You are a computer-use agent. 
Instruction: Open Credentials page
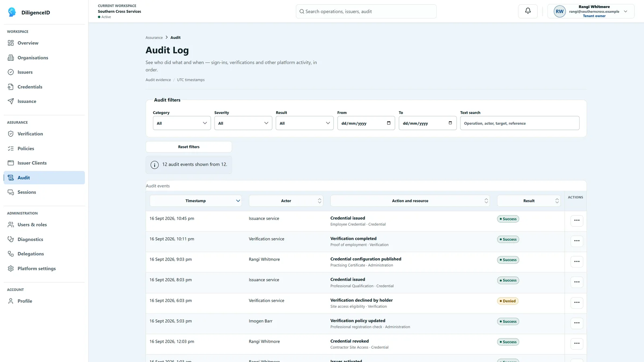[44, 87]
